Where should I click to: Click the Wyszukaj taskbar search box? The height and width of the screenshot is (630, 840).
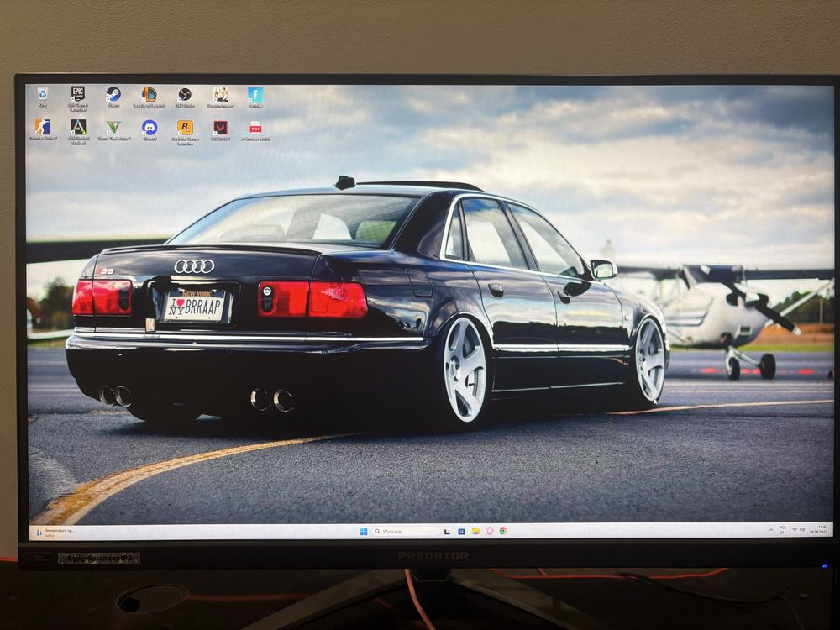click(x=406, y=531)
